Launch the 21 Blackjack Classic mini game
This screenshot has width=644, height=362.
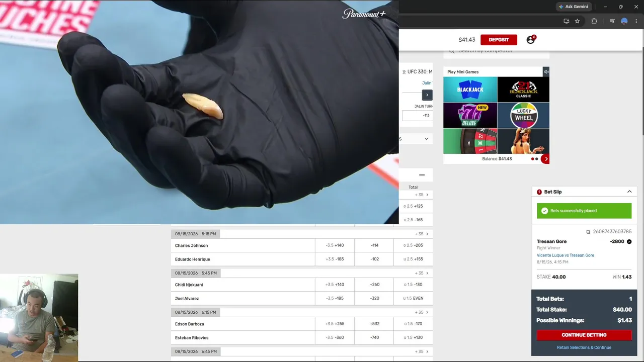point(523,89)
